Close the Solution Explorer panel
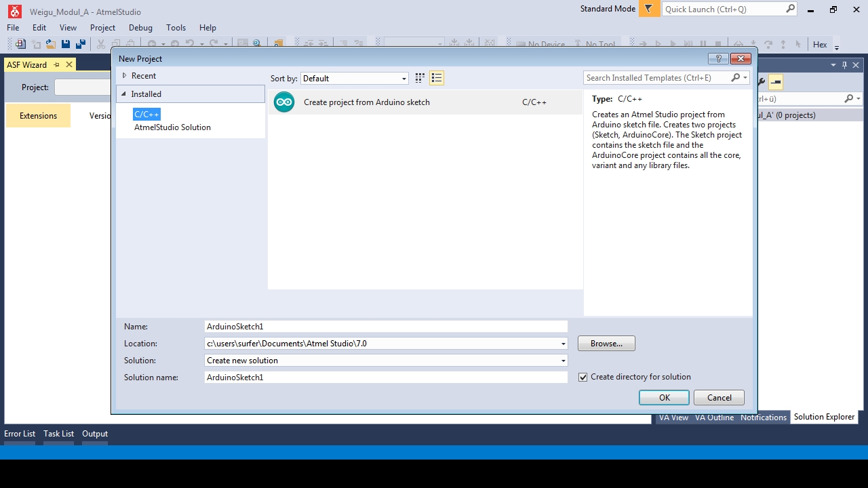Image resolution: width=868 pixels, height=488 pixels. pos(856,65)
